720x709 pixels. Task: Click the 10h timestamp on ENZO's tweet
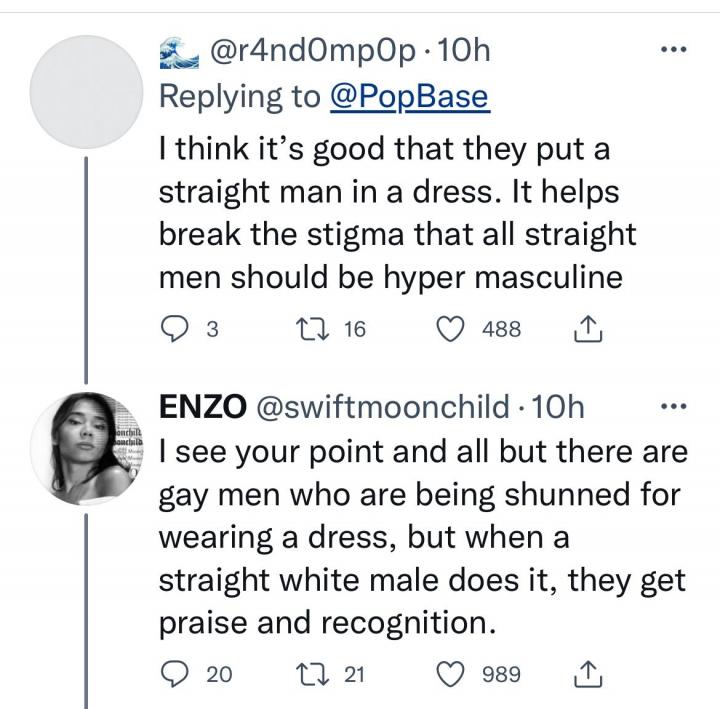[551, 407]
